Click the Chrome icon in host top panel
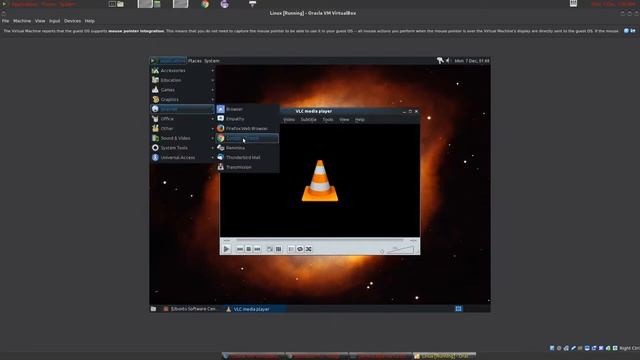Image resolution: width=640 pixels, height=360 pixels. (205, 4)
